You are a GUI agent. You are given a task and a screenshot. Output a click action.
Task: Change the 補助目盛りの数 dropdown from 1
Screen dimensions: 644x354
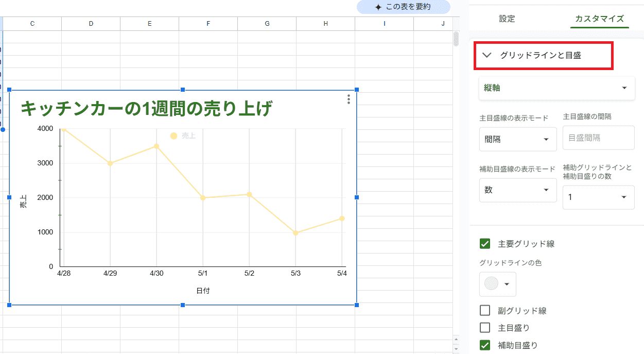pyautogui.click(x=598, y=197)
